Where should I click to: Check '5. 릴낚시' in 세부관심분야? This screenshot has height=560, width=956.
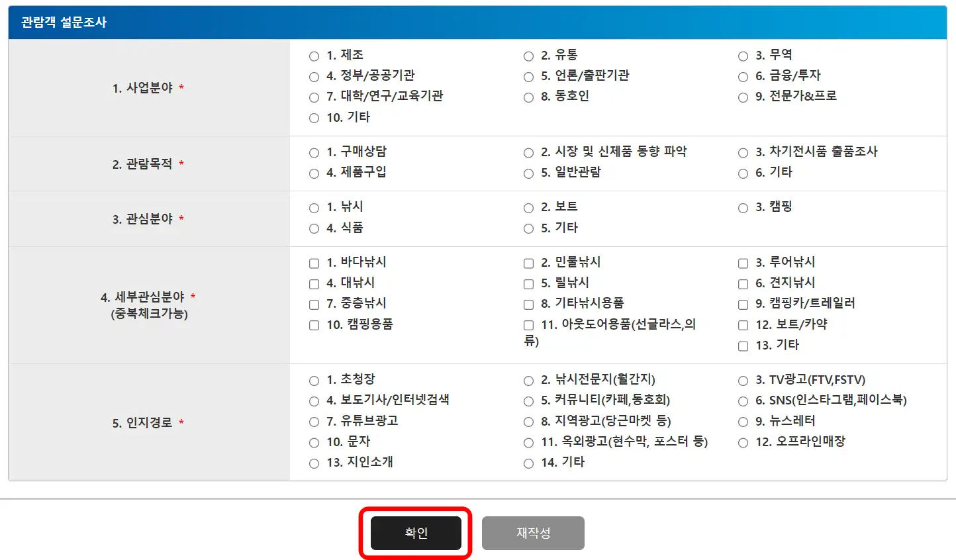[x=528, y=283]
